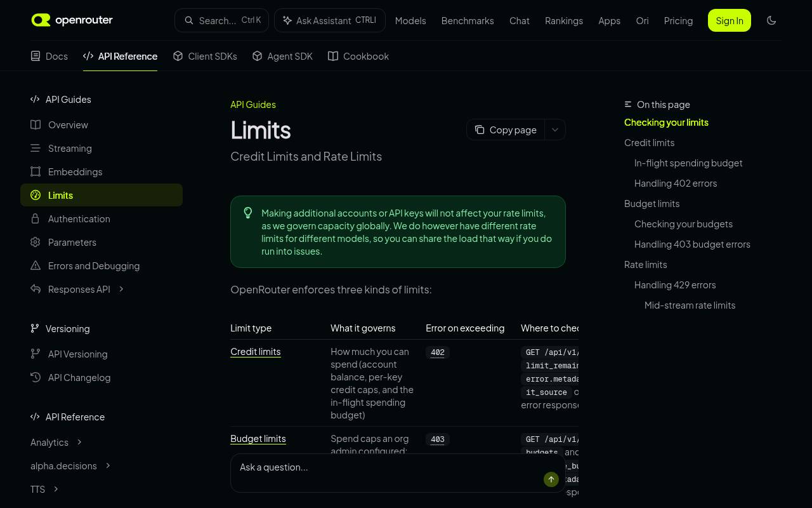812x508 pixels.
Task: Open the Agent SDK tab
Action: (282, 56)
